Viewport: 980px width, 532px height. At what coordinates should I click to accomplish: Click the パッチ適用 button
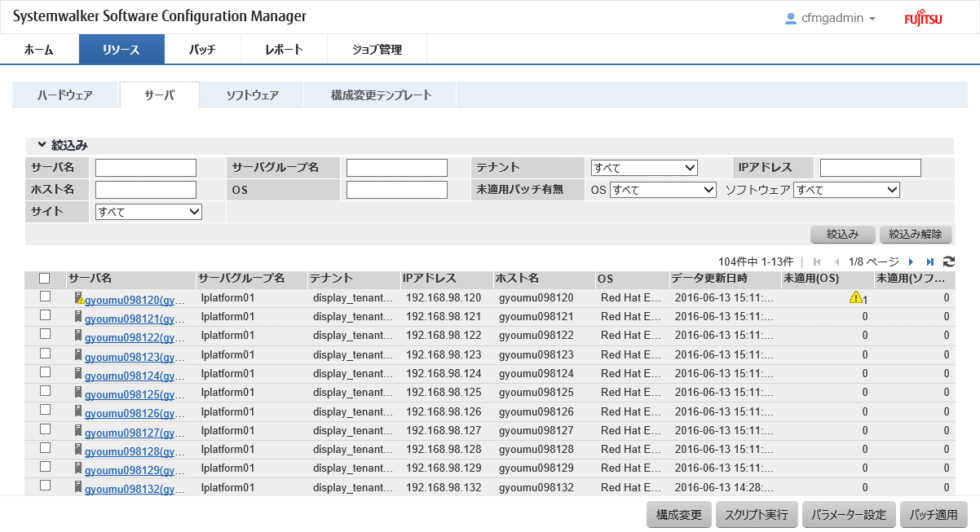(x=933, y=515)
